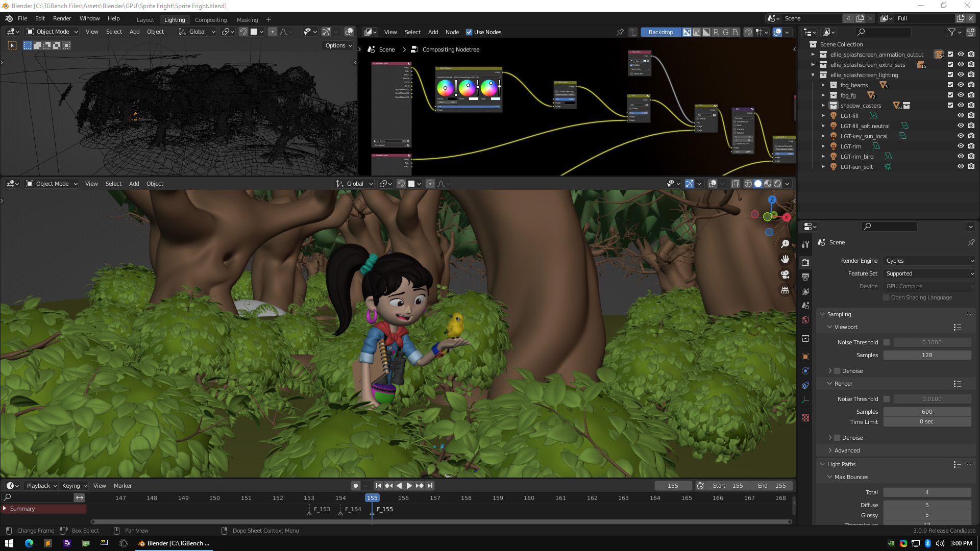Switch perspective/orthographic grid icon in viewport
This screenshot has height=551, width=980.
785,290
